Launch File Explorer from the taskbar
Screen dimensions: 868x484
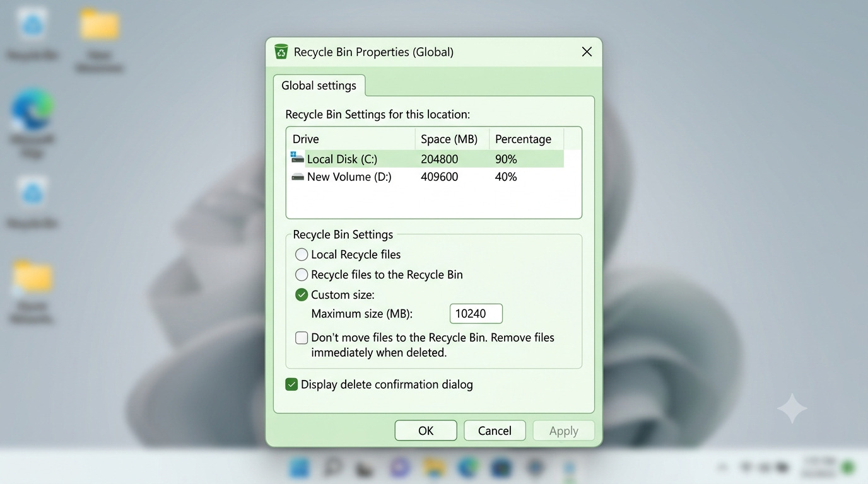pyautogui.click(x=434, y=468)
